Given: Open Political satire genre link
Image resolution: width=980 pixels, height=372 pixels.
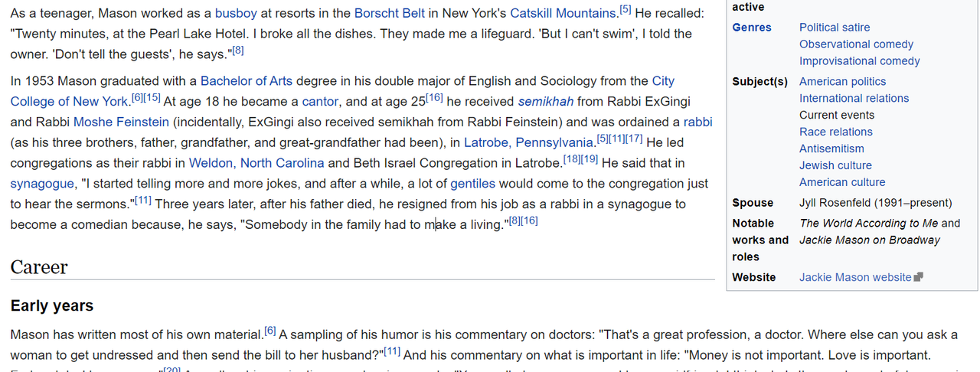Looking at the screenshot, I should [x=835, y=27].
